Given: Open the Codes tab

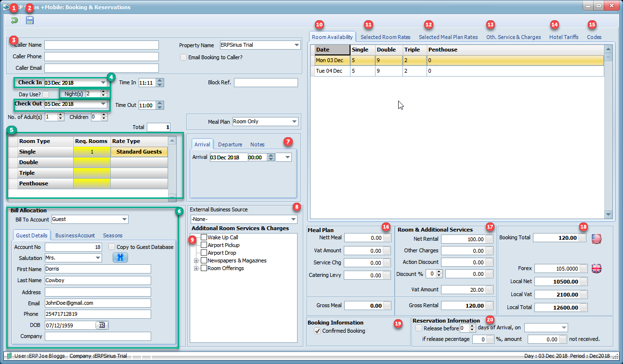Looking at the screenshot, I should coord(594,37).
